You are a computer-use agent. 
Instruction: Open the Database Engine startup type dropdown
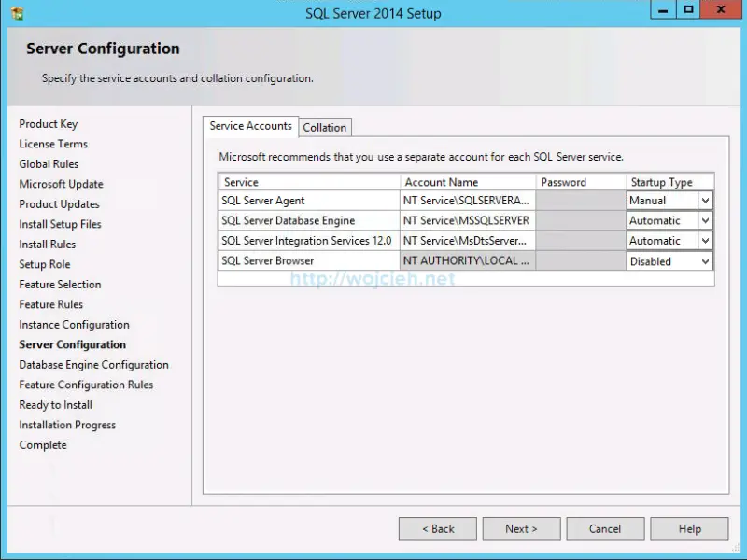pos(705,220)
